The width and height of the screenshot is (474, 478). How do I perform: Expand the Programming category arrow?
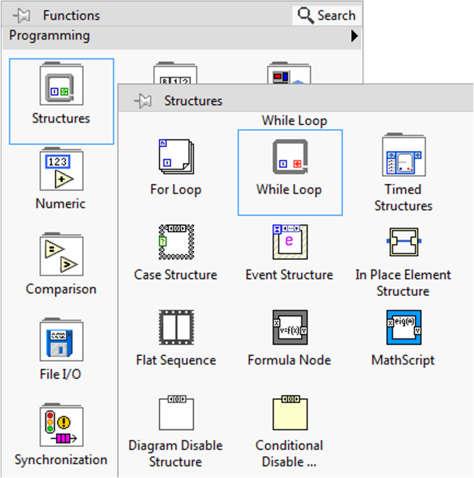[x=354, y=36]
